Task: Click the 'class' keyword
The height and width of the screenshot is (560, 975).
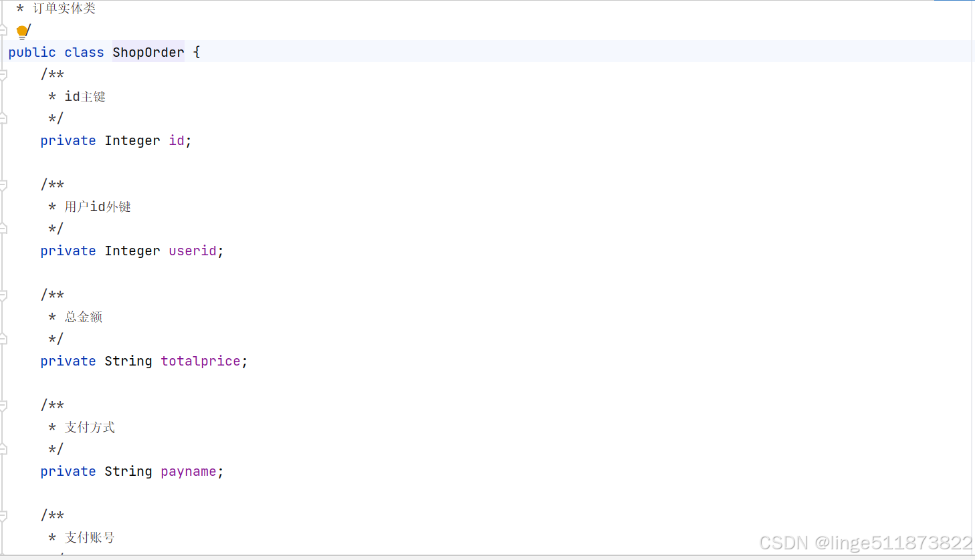Action: pos(84,52)
